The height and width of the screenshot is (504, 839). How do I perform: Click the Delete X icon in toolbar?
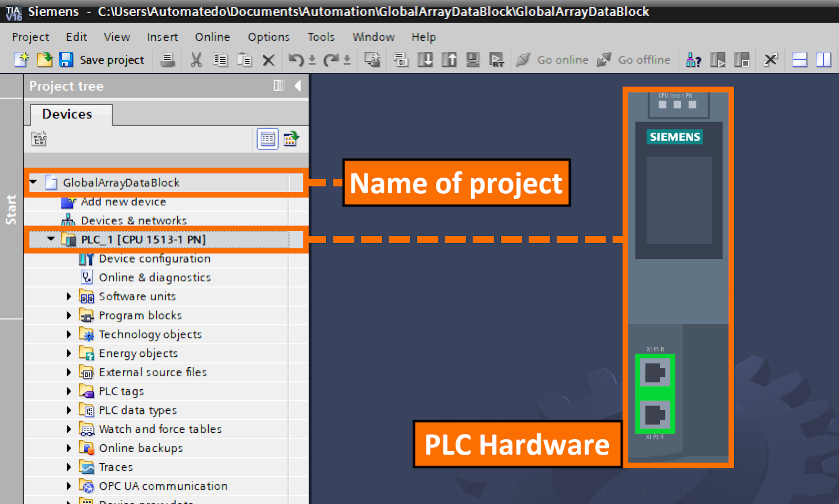pyautogui.click(x=268, y=60)
